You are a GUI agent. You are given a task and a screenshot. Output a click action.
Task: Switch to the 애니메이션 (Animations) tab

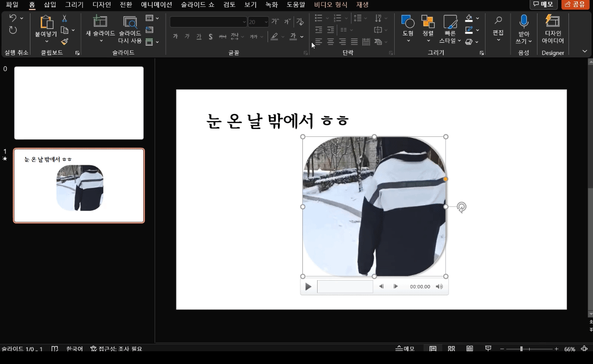[157, 4]
